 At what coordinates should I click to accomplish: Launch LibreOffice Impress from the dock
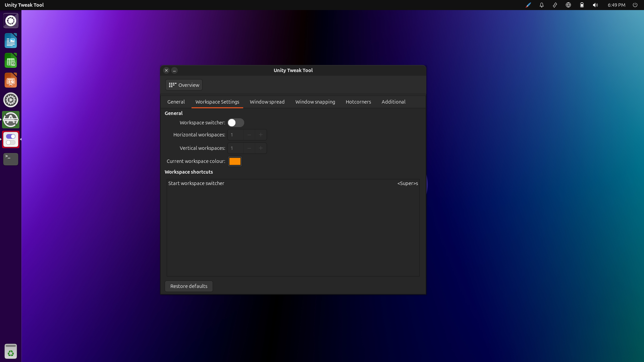11,80
